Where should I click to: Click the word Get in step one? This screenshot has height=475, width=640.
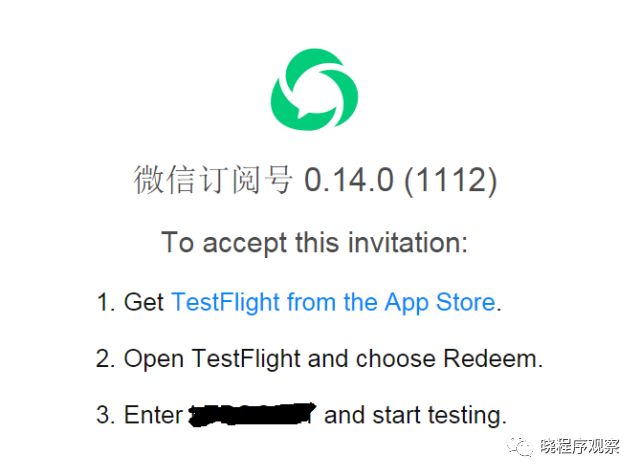tap(144, 302)
